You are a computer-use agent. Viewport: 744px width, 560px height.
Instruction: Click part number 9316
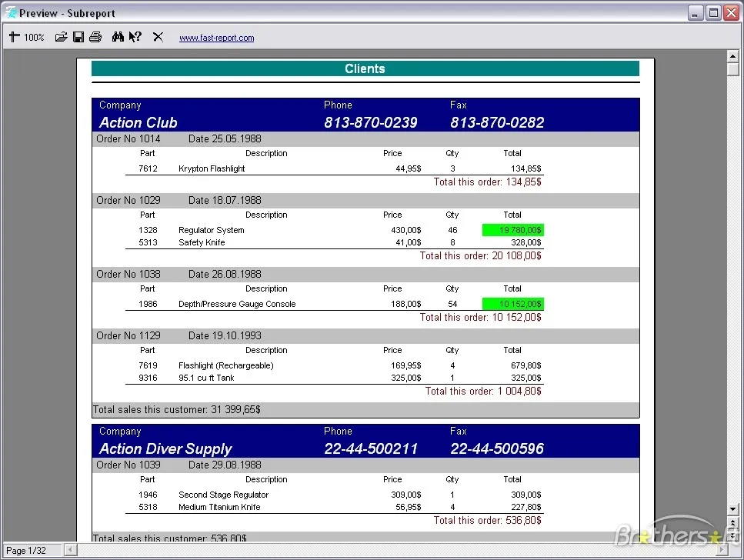[148, 378]
